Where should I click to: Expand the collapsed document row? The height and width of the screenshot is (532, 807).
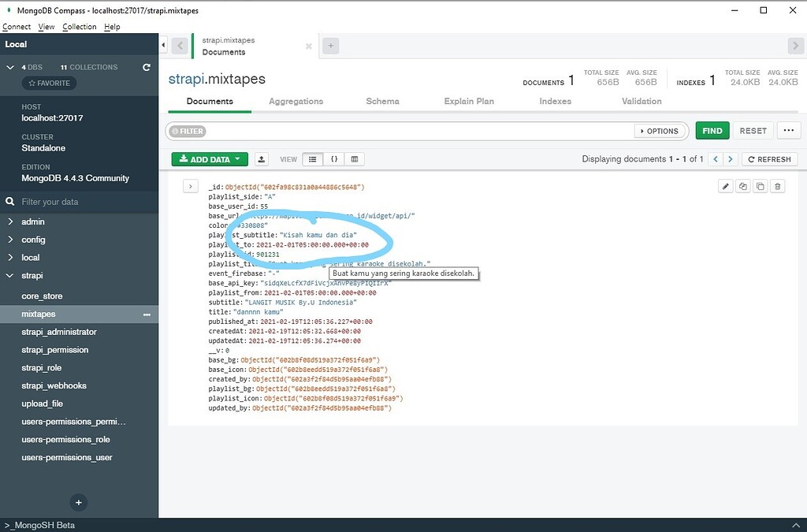[189, 186]
